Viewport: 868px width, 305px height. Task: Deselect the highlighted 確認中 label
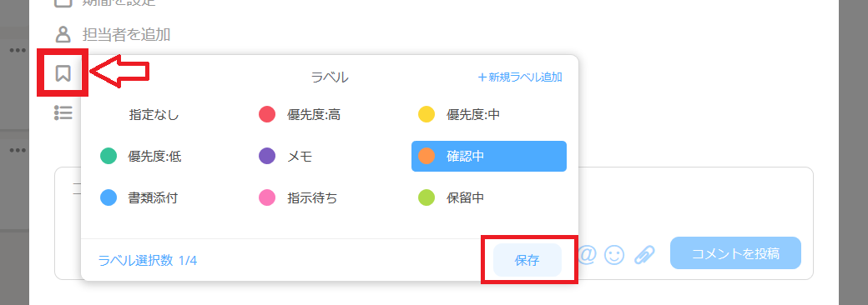tap(489, 157)
